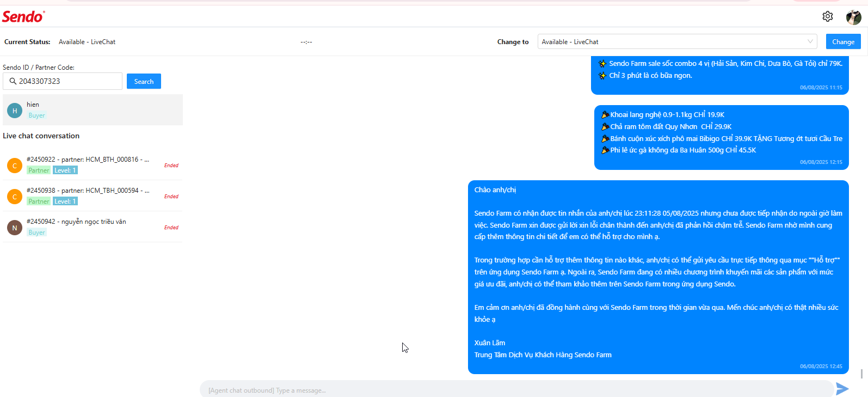This screenshot has width=868, height=397.
Task: Click the --:-- timer text
Action: coord(306,42)
